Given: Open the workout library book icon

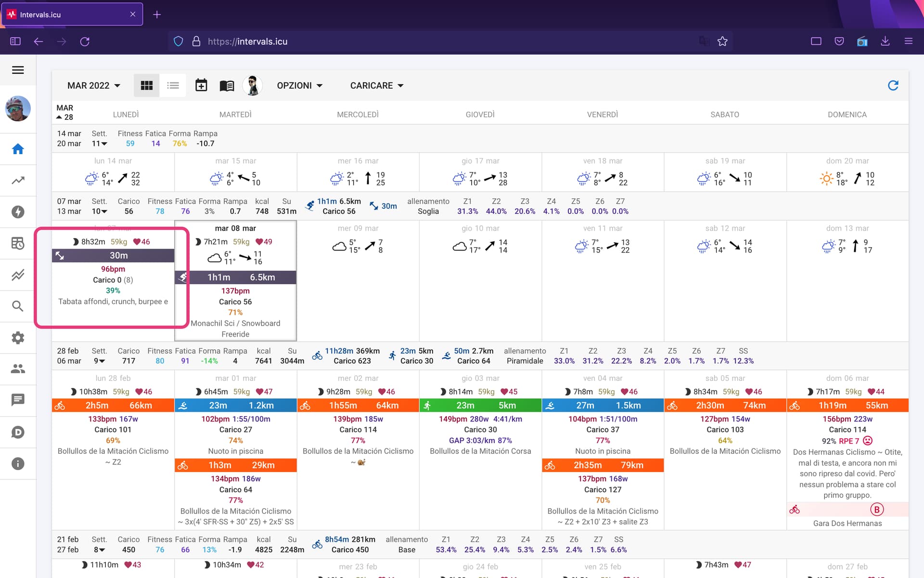Looking at the screenshot, I should [227, 85].
